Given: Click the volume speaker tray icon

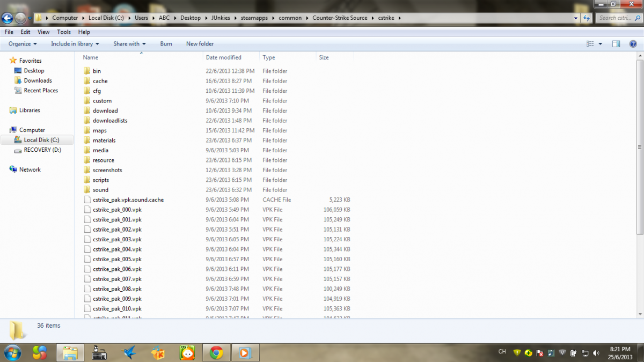Looking at the screenshot, I should pos(596,352).
